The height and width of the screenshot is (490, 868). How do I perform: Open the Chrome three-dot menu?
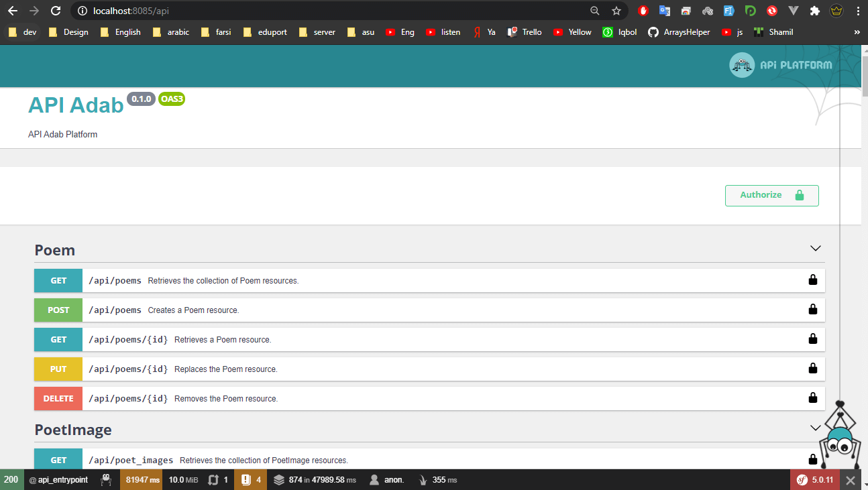tap(858, 11)
